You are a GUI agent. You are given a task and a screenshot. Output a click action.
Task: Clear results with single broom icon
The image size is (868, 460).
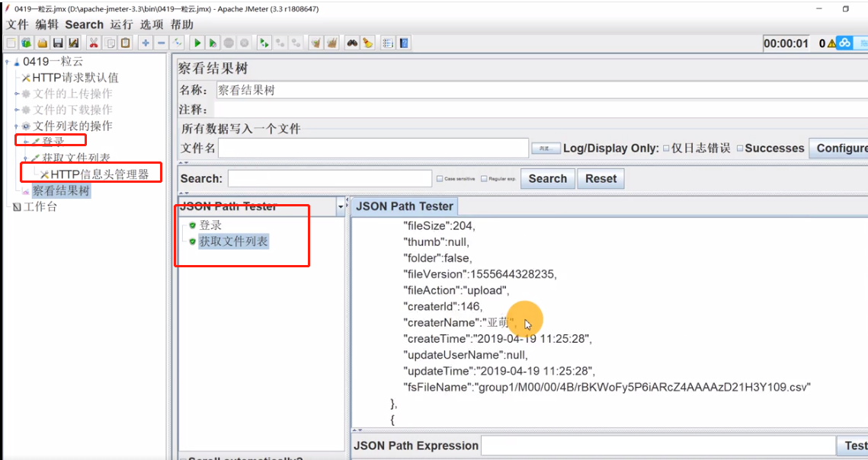315,43
